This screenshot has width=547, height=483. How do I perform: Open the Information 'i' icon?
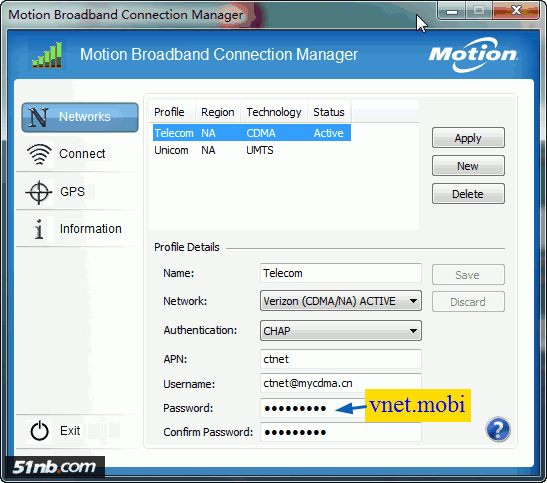[39, 229]
